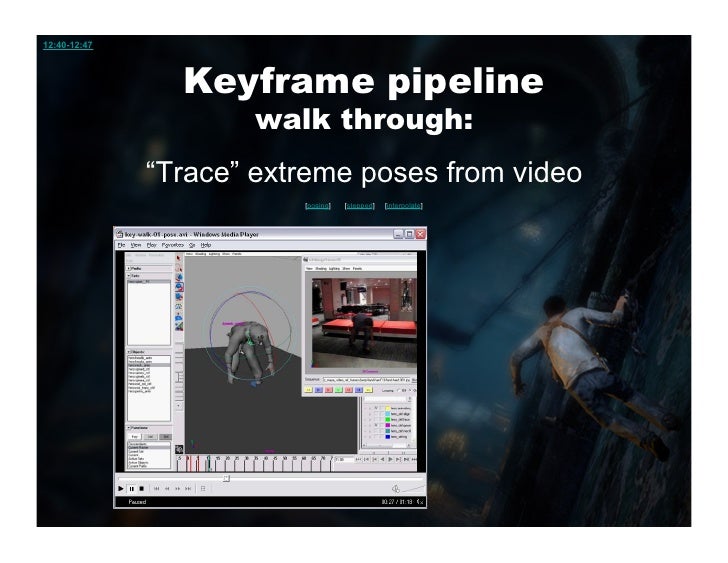Open the Play menu in Media Player
The height and width of the screenshot is (563, 728).
coord(152,245)
